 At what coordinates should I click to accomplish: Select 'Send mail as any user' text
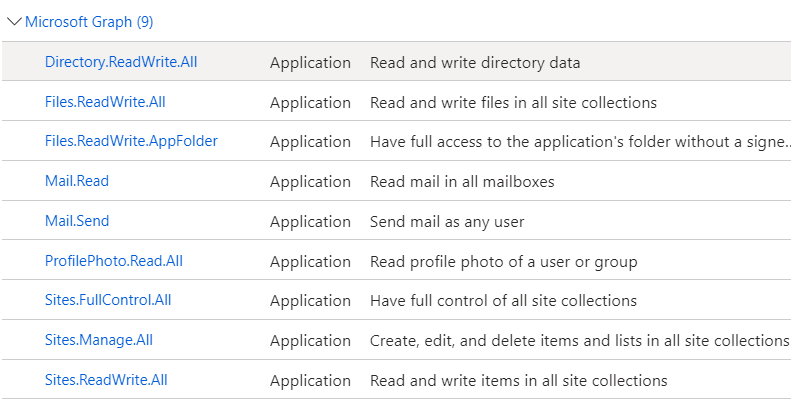click(x=447, y=222)
